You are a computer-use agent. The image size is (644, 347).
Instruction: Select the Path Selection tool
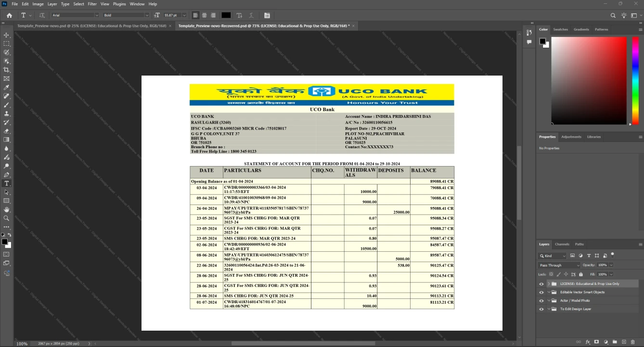(6, 192)
